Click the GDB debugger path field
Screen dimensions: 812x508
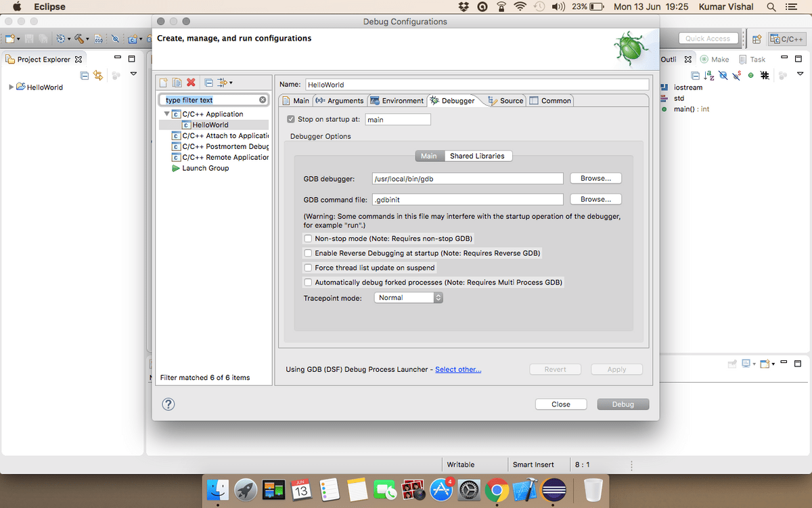tap(468, 179)
